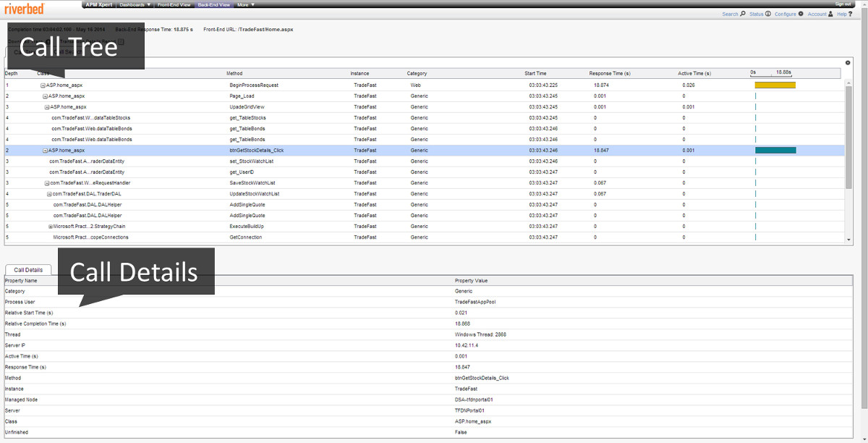The image size is (868, 443).
Task: Click the call tree vertical scrollbar thumb
Action: tap(848, 138)
